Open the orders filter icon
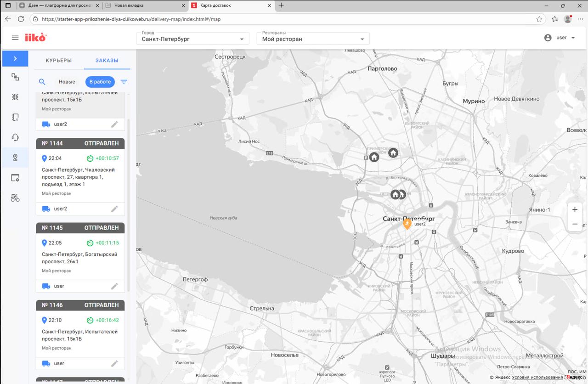Viewport: 588px width, 384px height. 124,82
